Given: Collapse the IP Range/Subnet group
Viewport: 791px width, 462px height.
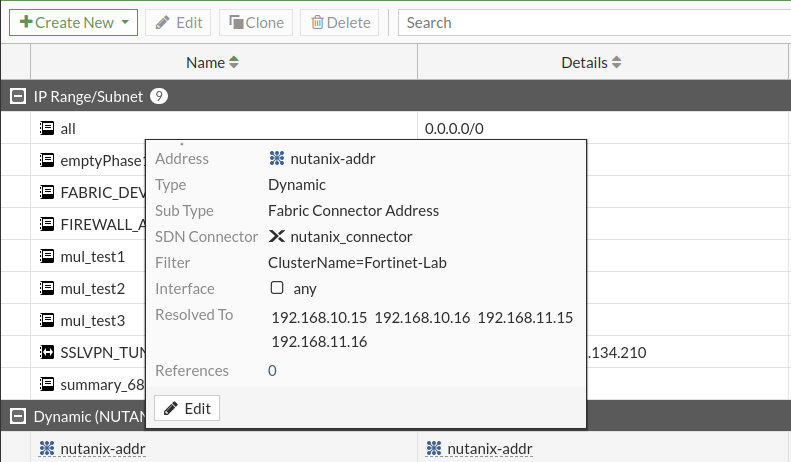Looking at the screenshot, I should coord(16,96).
